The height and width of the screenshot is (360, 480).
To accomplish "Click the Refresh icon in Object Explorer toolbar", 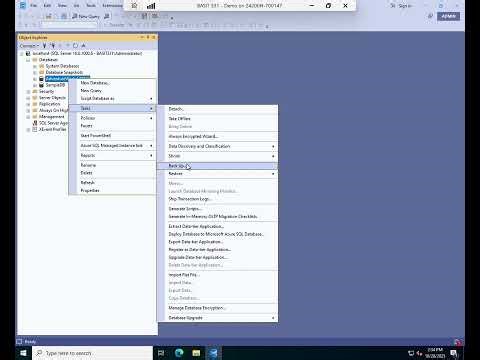I will click(x=76, y=46).
